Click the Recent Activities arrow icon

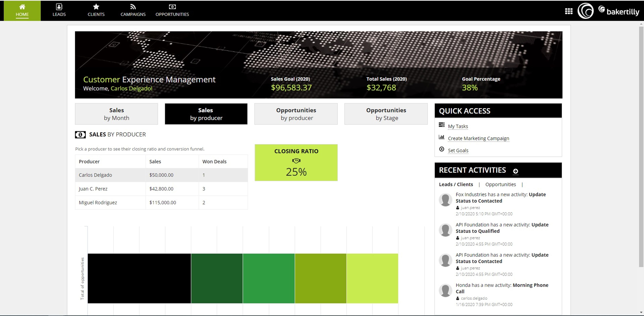[516, 171]
